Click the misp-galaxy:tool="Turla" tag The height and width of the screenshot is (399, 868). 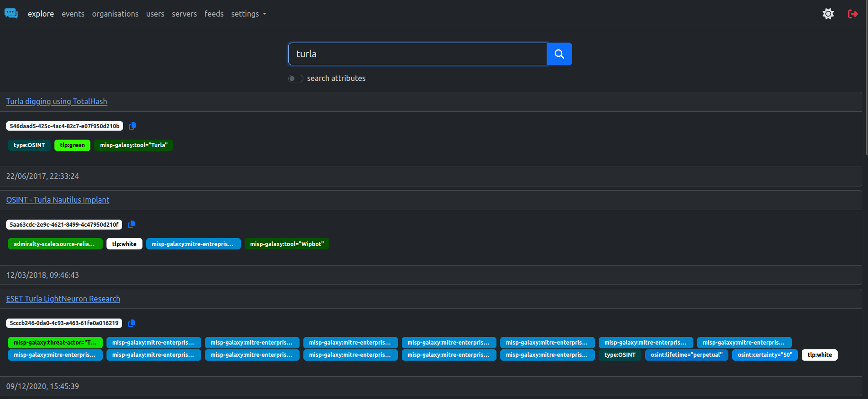[134, 145]
